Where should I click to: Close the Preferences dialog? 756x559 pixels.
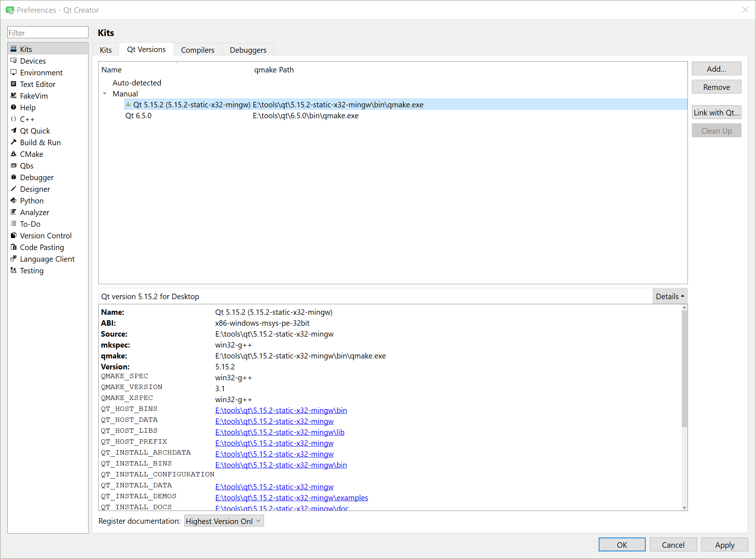[745, 10]
